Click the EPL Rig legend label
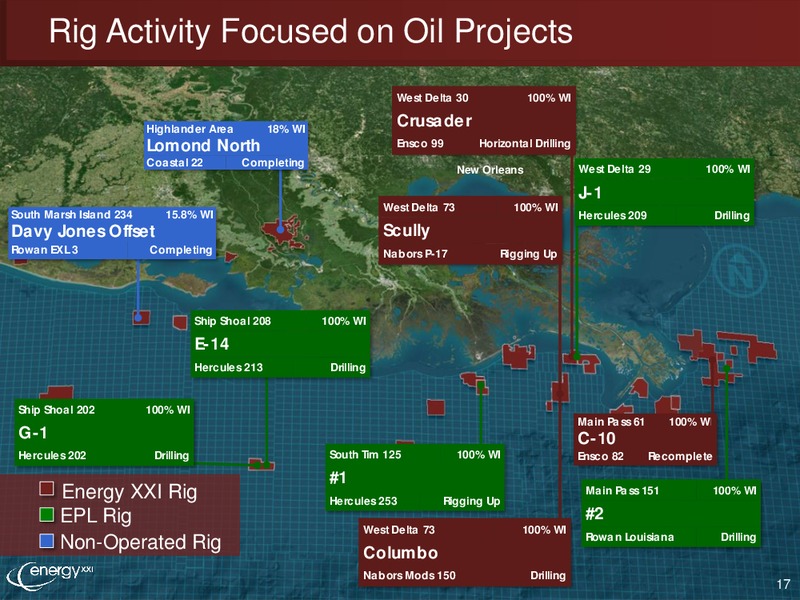This screenshot has height=600, width=800. click(96, 516)
